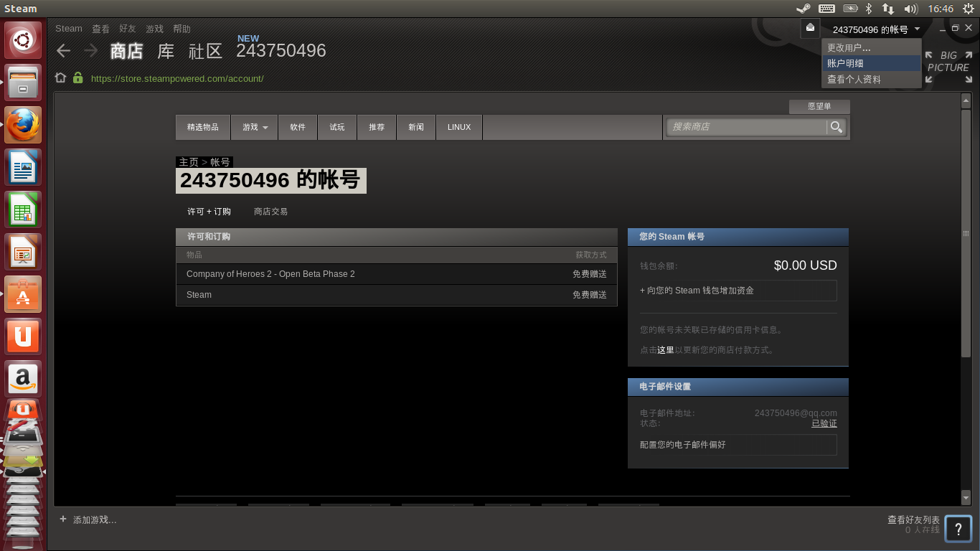Click 配置您的电子邮件偏好

coord(738,445)
